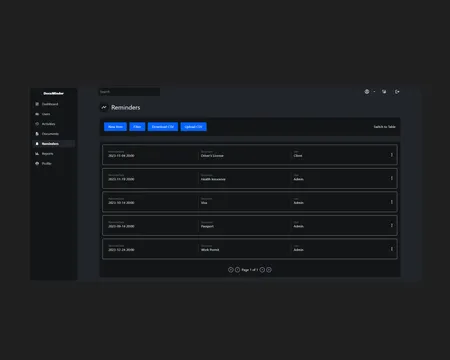Click the New Item button
Image resolution: width=450 pixels, height=360 pixels.
pos(115,127)
